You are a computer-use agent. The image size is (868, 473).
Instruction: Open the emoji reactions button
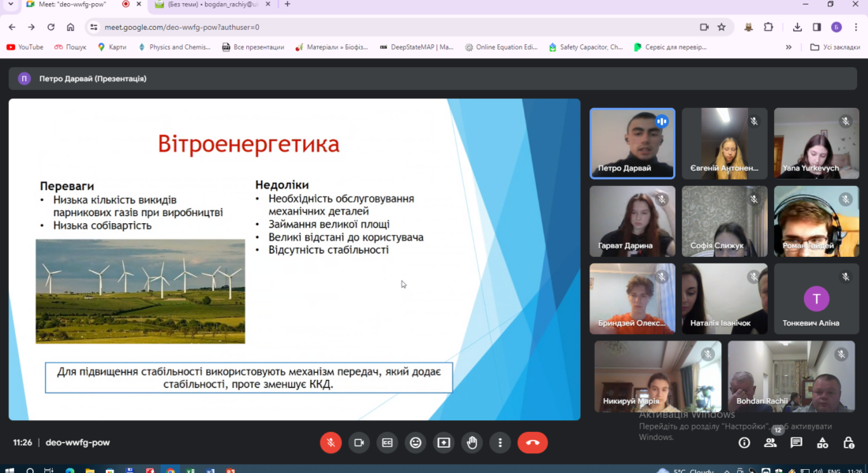click(415, 443)
